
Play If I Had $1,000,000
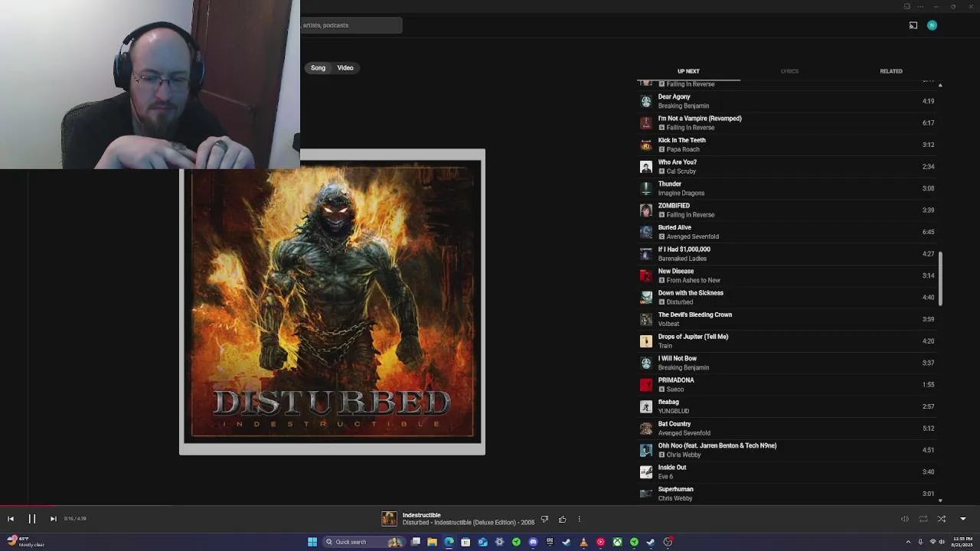789,254
